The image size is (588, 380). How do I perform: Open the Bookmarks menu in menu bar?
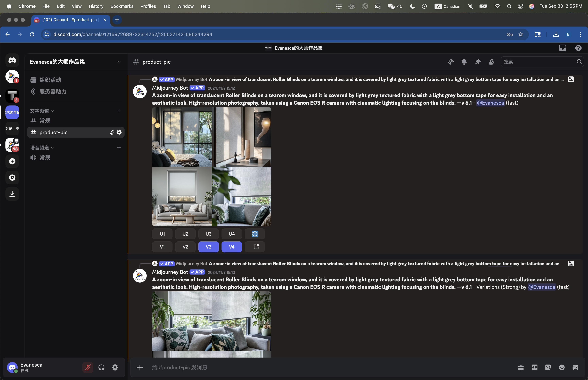point(122,6)
